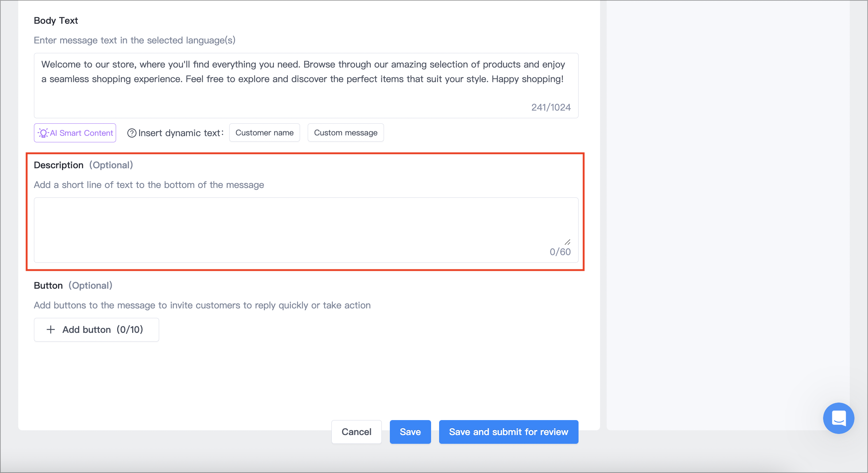Screen dimensions: 868x473
Task: Click the Body Text heading
Action: coord(56,20)
